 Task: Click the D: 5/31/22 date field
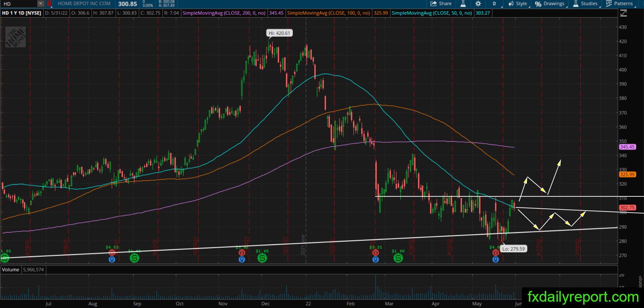pyautogui.click(x=56, y=13)
